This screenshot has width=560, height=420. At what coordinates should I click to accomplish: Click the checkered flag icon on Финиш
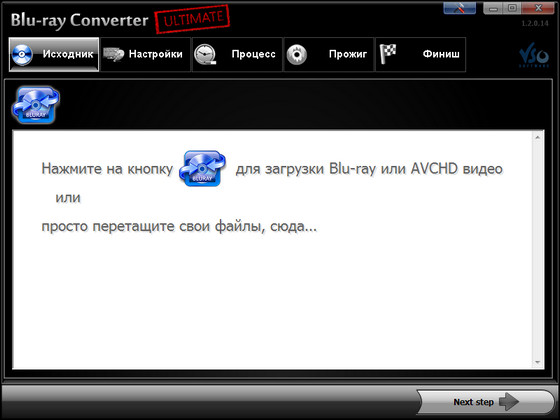(388, 54)
